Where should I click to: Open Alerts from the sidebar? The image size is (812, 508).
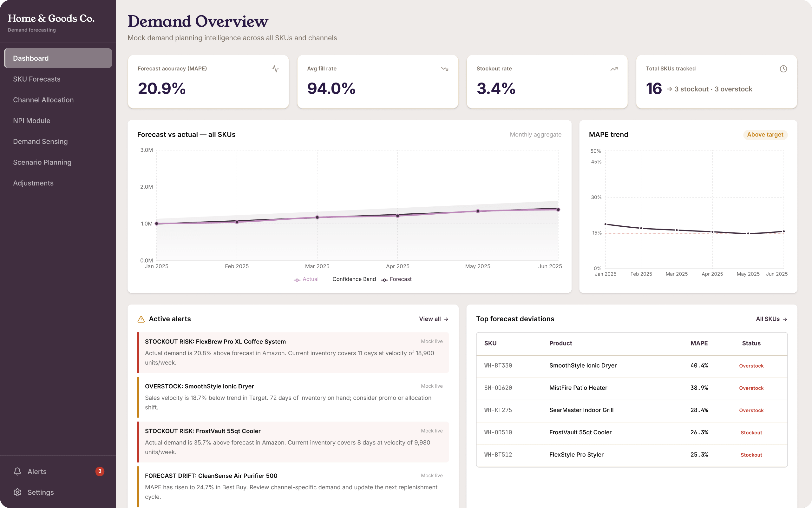58,471
